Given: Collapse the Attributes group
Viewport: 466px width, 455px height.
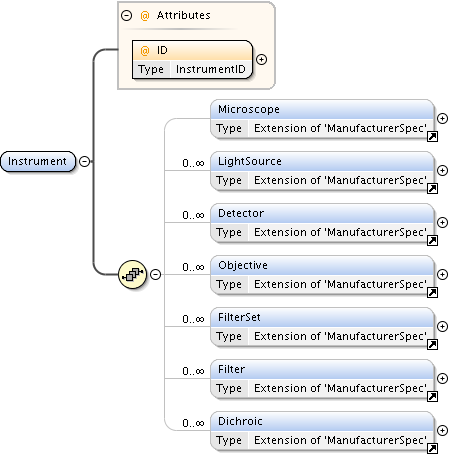Looking at the screenshot, I should coord(126,15).
